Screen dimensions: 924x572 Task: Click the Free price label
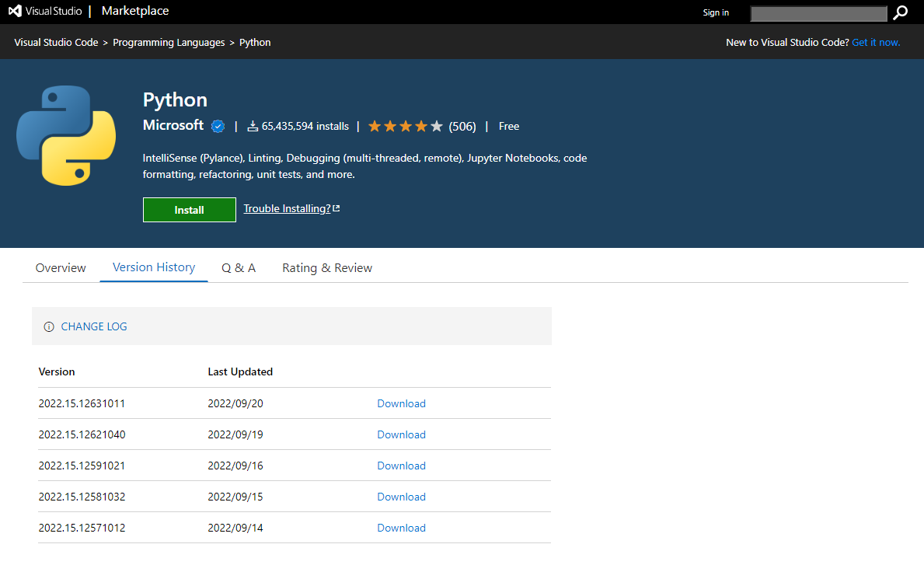(508, 127)
